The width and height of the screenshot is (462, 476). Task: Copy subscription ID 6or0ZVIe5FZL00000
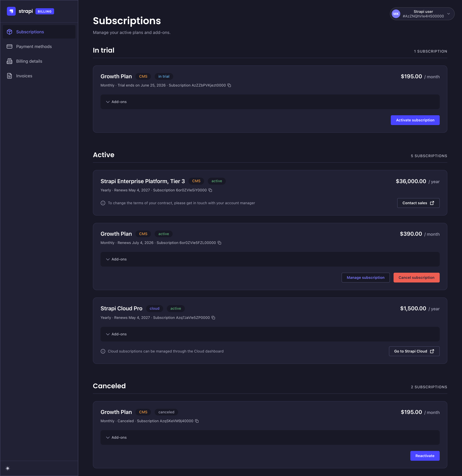click(x=220, y=243)
